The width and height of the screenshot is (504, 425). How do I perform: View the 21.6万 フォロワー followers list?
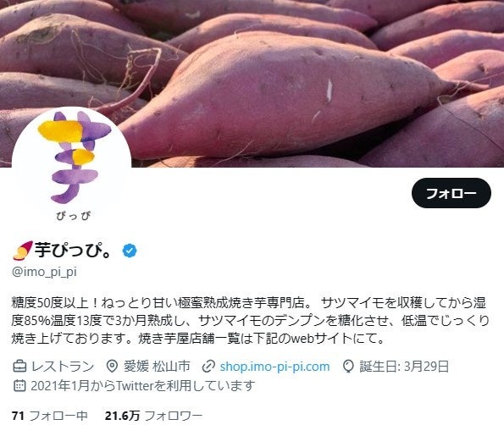point(153,416)
